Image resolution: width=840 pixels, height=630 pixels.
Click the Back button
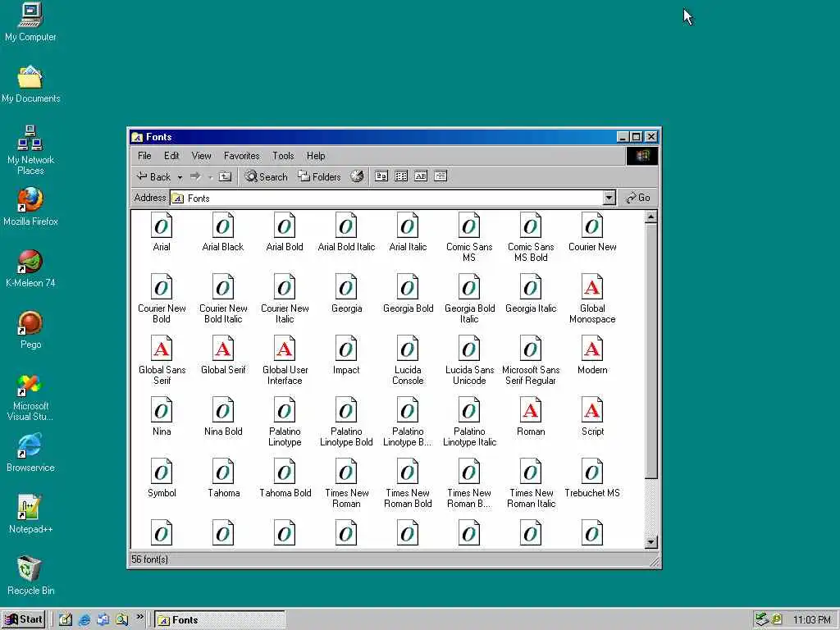pos(153,176)
